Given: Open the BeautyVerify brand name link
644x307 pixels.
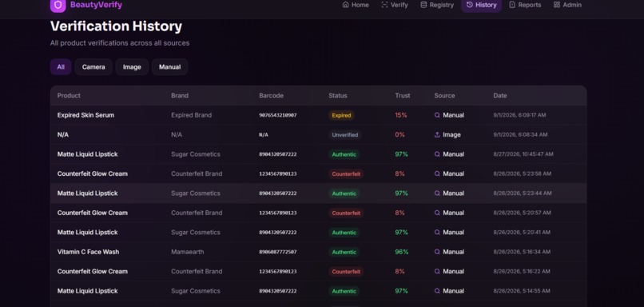Looking at the screenshot, I should [96, 5].
